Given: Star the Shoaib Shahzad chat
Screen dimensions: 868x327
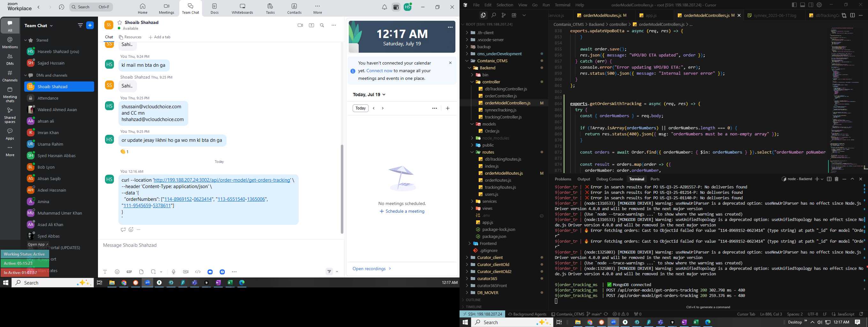Looking at the screenshot, I should click(120, 22).
